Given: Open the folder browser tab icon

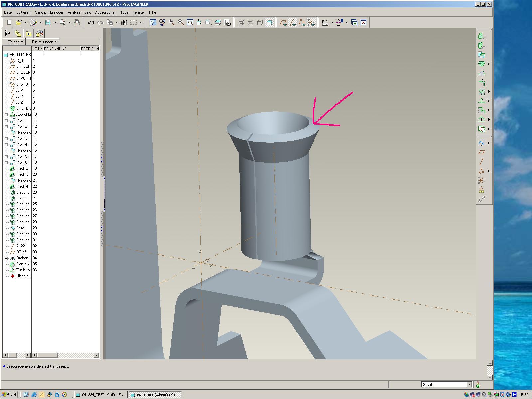Looking at the screenshot, I should [18, 33].
